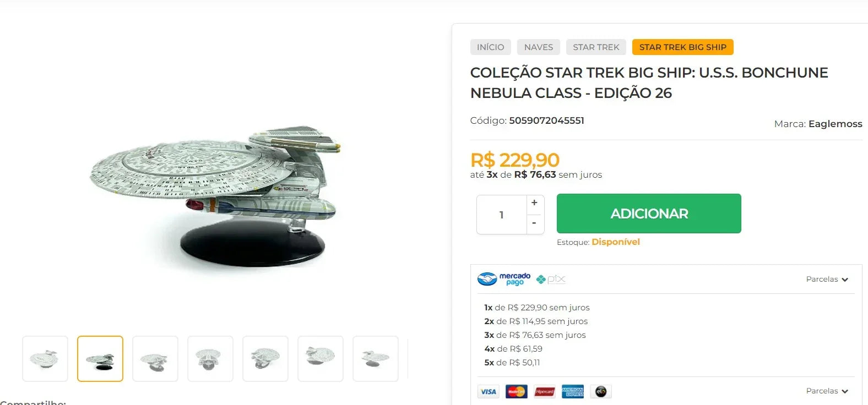868x405 pixels.
Task: Click the Pix payment icon
Action: pos(551,279)
